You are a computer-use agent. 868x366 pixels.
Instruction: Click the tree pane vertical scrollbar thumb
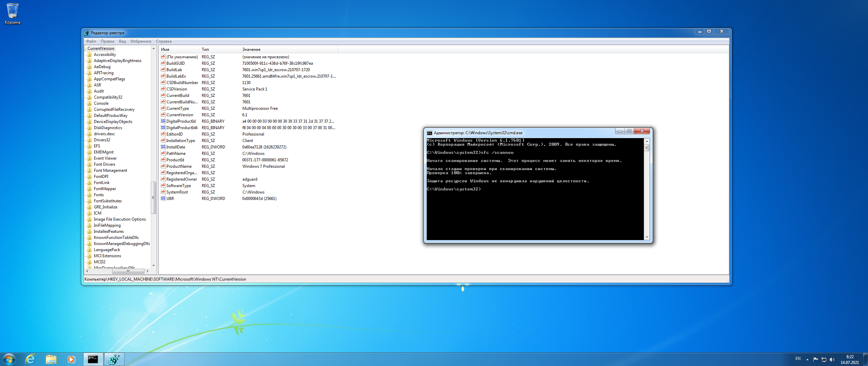pos(153,198)
